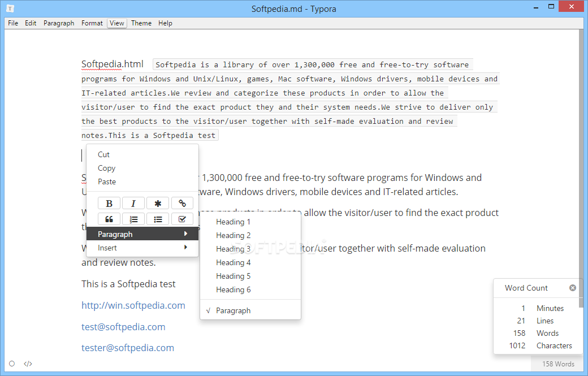Select Heading 1 from the submenu
The height and width of the screenshot is (376, 588).
click(x=250, y=222)
